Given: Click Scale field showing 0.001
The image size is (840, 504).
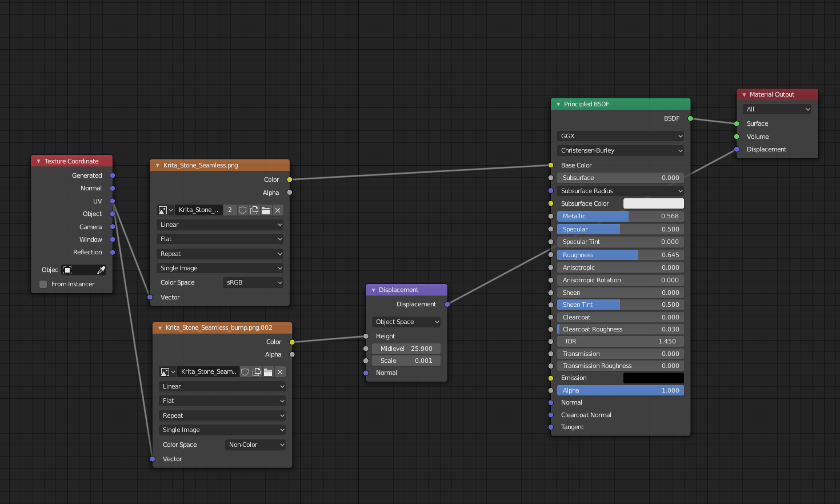Looking at the screenshot, I should pyautogui.click(x=406, y=361).
